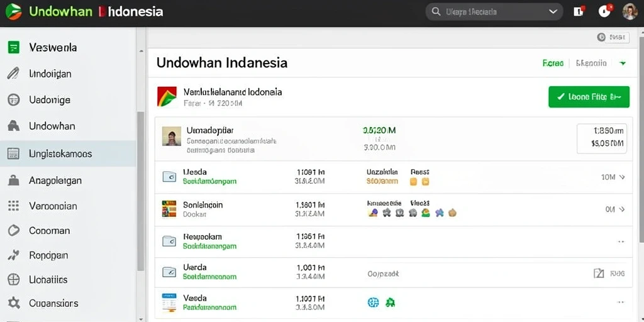Click the first emoji icon in the Sonleindoin row
Screen dimensions: 644x322
pos(373,213)
